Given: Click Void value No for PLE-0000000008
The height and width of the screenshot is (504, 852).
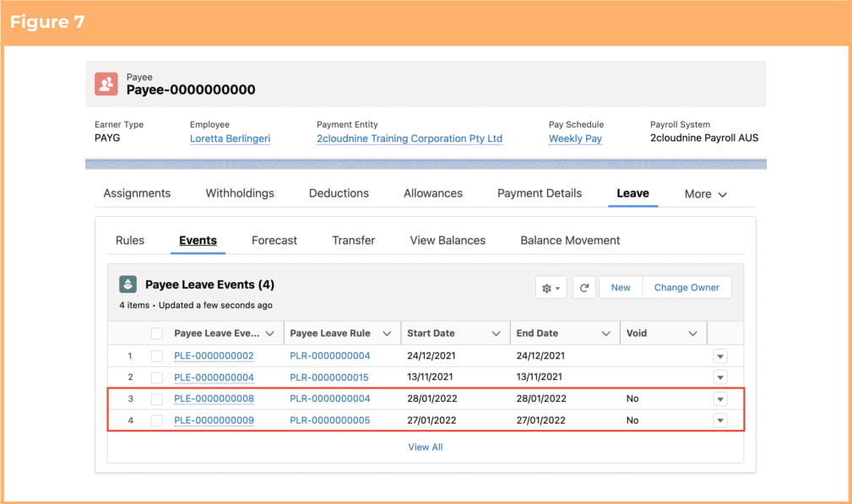Looking at the screenshot, I should point(632,398).
